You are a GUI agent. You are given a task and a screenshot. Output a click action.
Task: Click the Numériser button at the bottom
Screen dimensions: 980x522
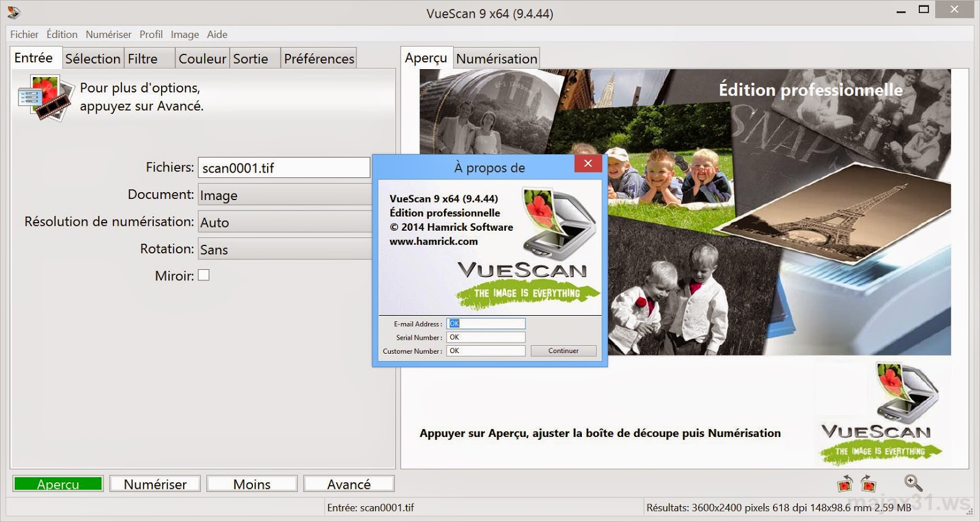(155, 484)
